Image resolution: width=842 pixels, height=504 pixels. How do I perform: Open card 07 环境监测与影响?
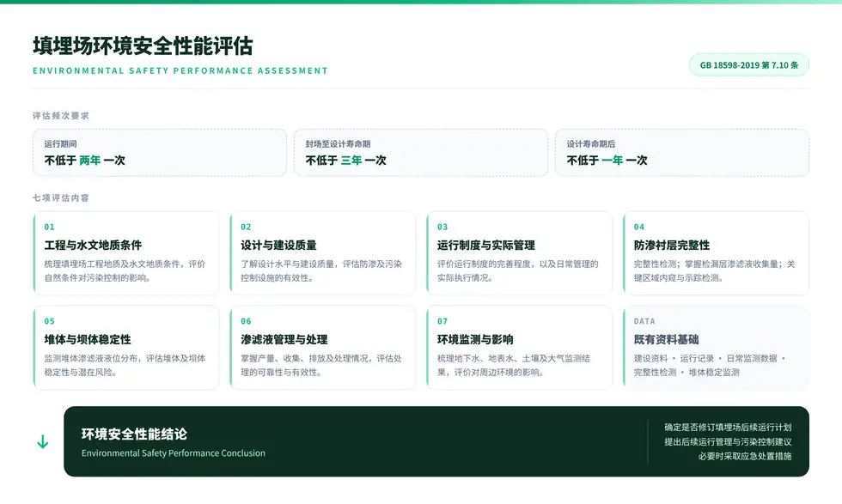coord(519,347)
